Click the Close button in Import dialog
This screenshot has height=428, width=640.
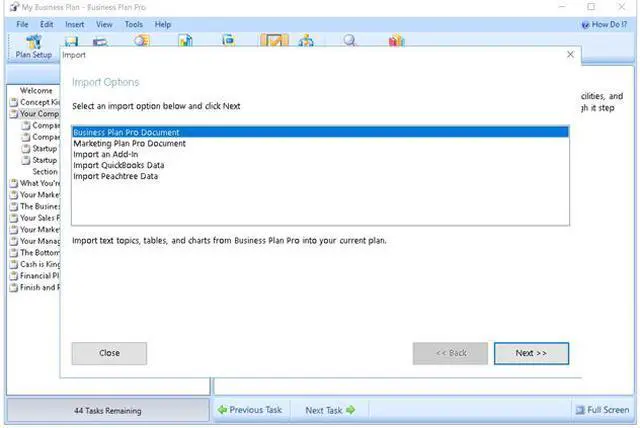109,353
